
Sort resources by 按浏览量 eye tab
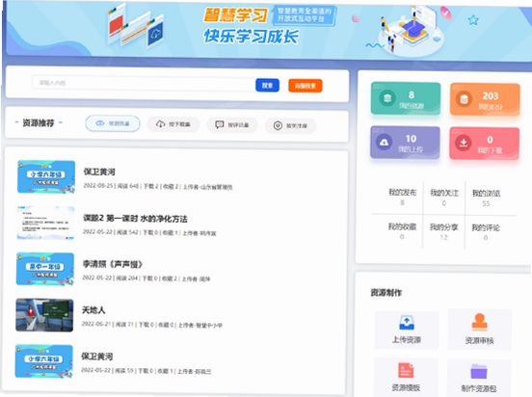point(113,123)
